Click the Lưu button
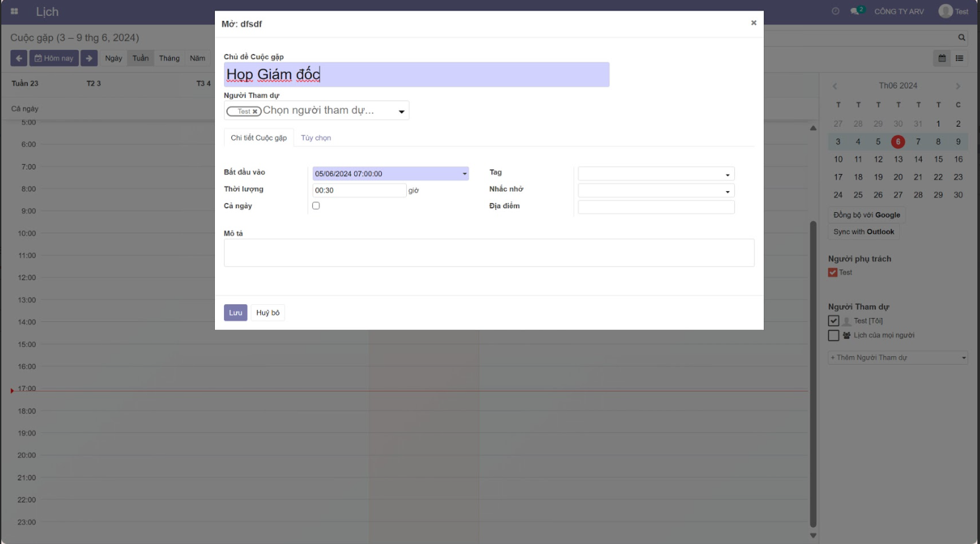The width and height of the screenshot is (980, 544). pyautogui.click(x=235, y=313)
